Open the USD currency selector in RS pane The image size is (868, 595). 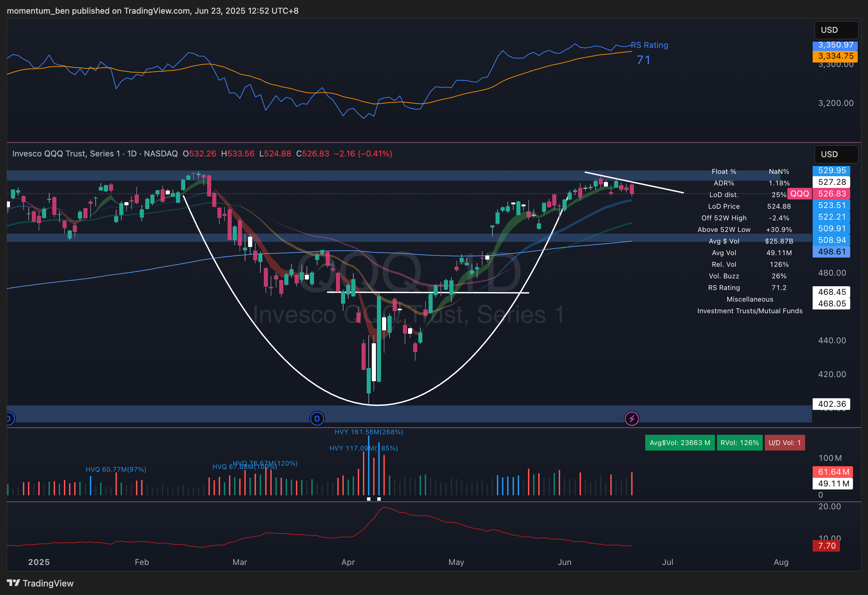click(836, 30)
